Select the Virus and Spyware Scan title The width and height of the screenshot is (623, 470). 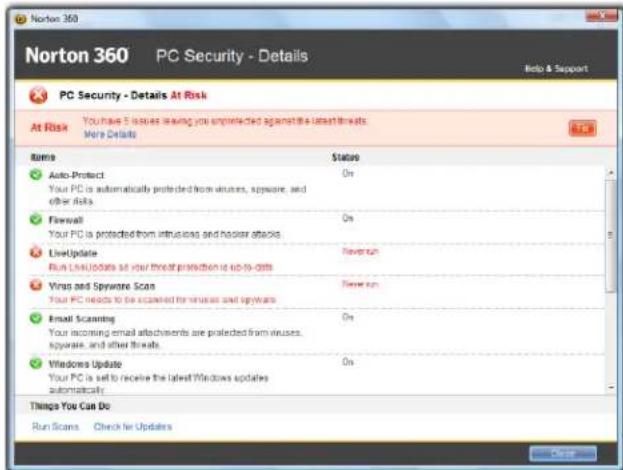point(102,286)
